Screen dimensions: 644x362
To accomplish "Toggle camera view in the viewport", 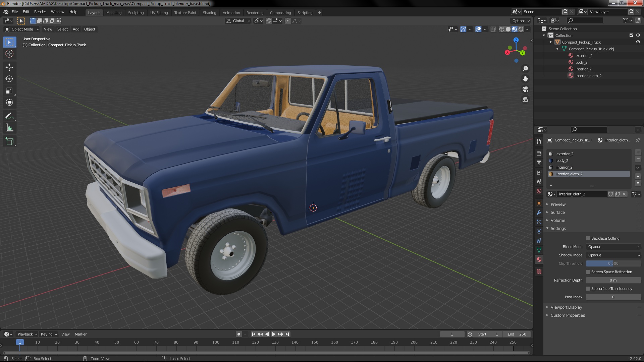I will tap(525, 89).
